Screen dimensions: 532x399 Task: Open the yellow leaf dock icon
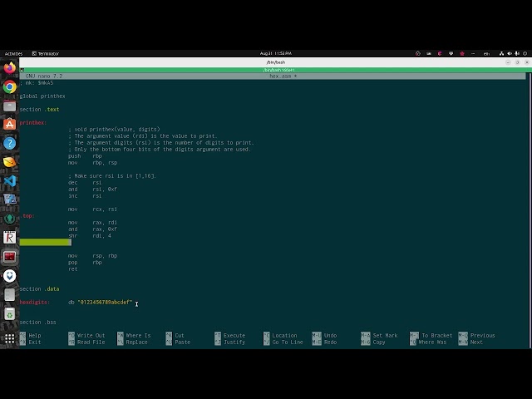click(9, 162)
